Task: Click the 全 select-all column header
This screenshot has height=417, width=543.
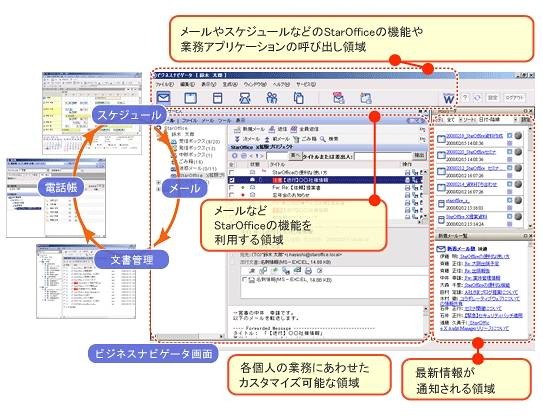Action: (232, 165)
